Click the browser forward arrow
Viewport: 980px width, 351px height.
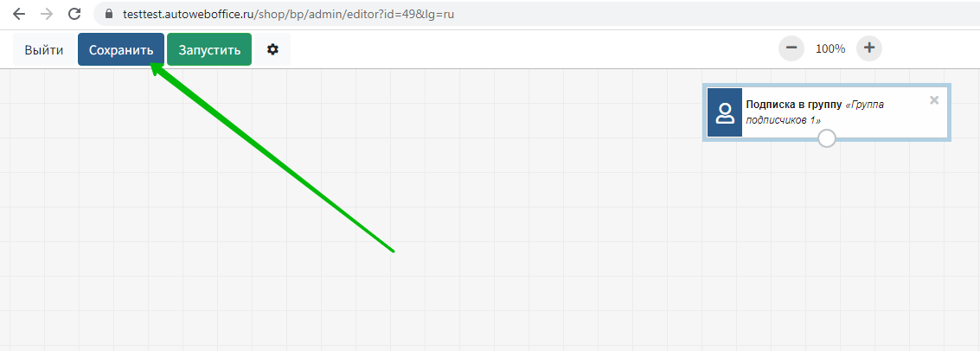click(46, 13)
